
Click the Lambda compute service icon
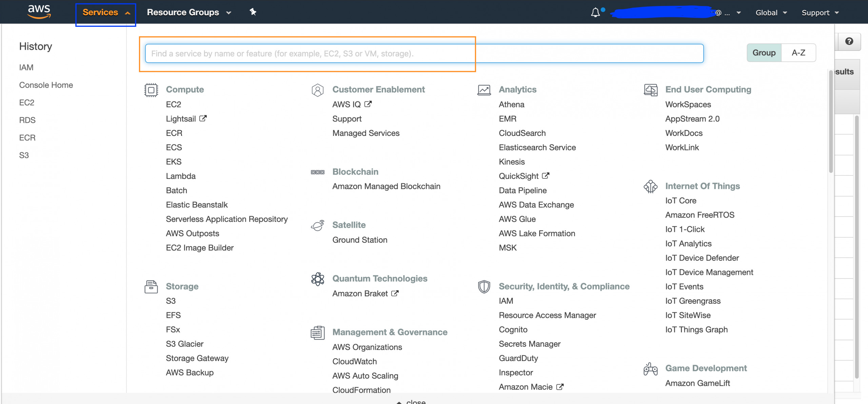click(180, 176)
